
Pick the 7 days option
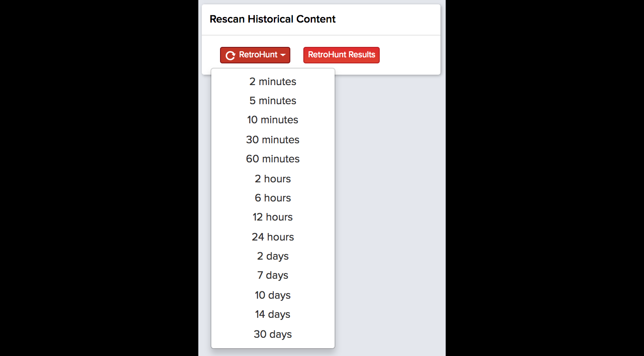click(x=273, y=275)
